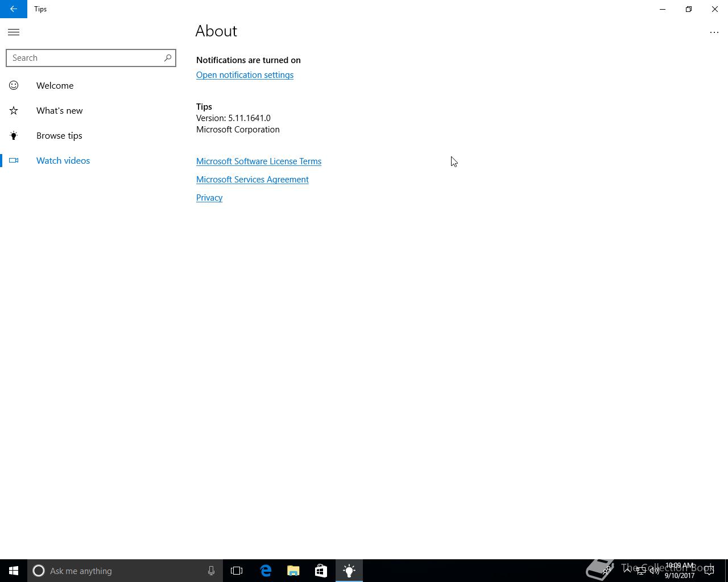Restore down the Tips window

[x=689, y=9]
